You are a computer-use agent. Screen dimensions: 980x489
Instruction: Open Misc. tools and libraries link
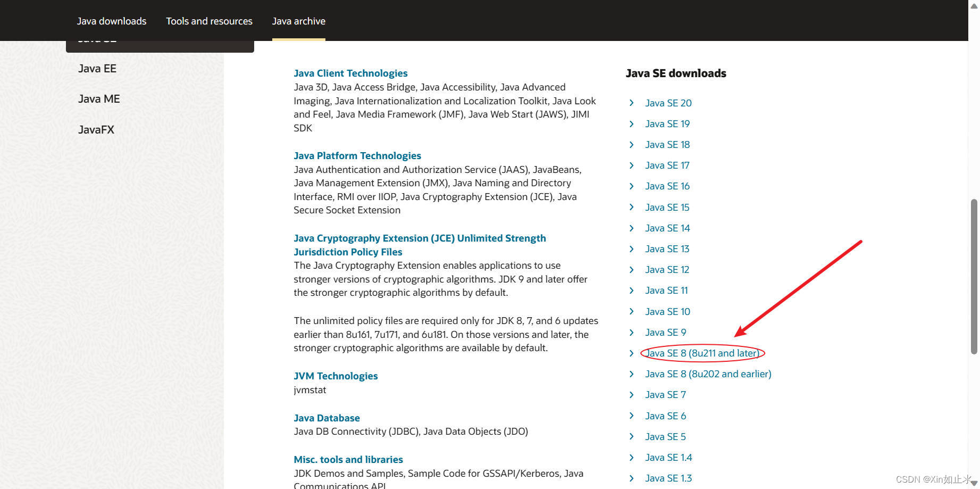tap(348, 460)
